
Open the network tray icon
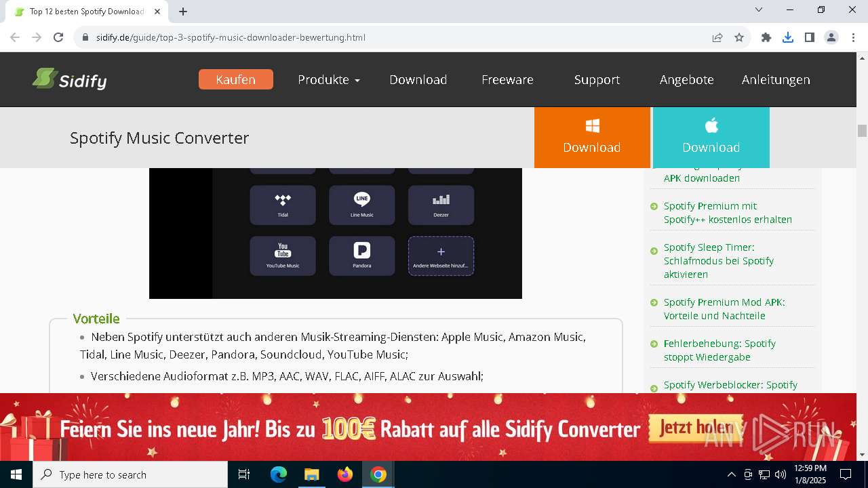(x=764, y=474)
